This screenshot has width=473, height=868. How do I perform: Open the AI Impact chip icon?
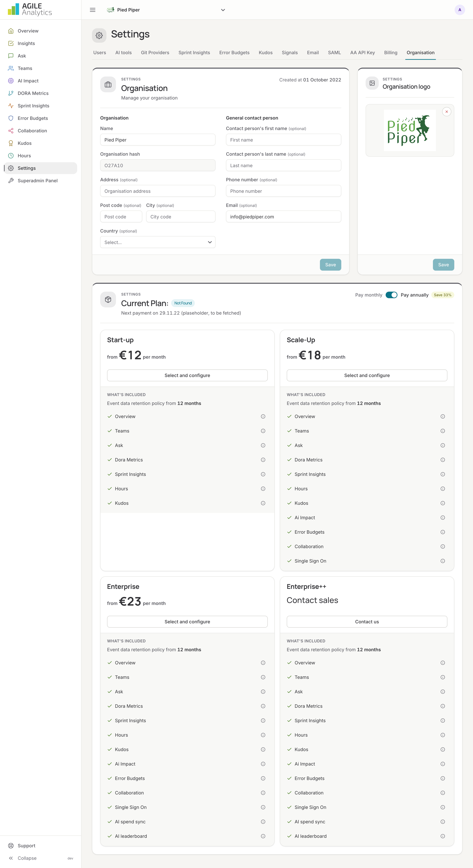[11, 81]
